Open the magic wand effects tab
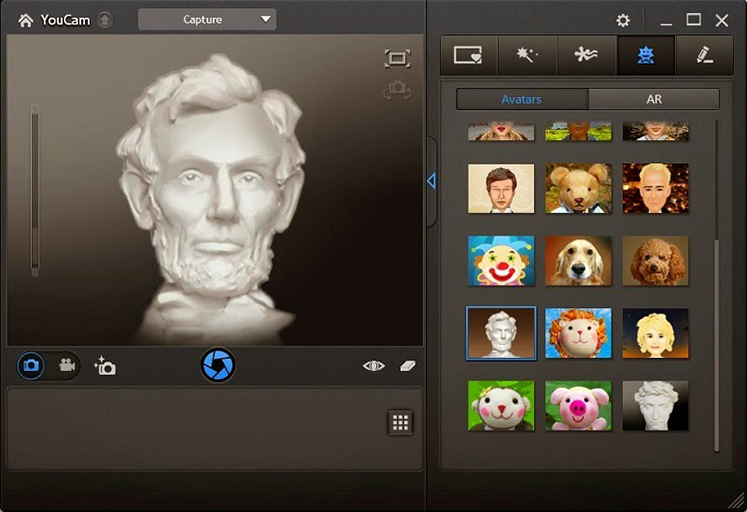 [527, 55]
